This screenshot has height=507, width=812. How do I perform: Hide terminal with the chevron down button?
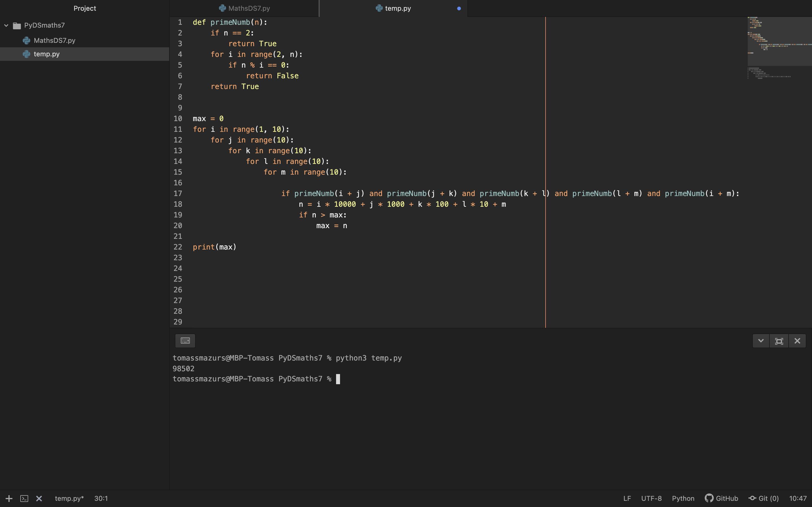(x=761, y=341)
